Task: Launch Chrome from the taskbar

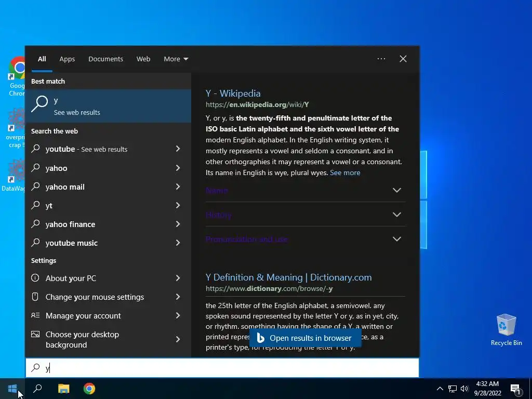Action: click(89, 389)
